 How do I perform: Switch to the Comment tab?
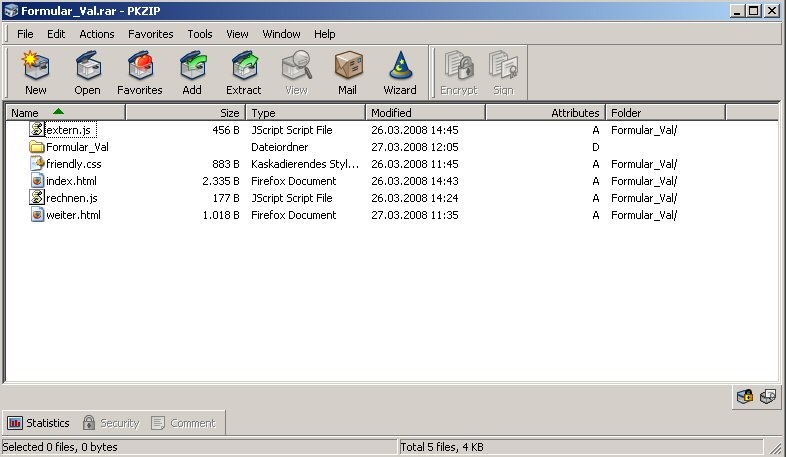[183, 423]
